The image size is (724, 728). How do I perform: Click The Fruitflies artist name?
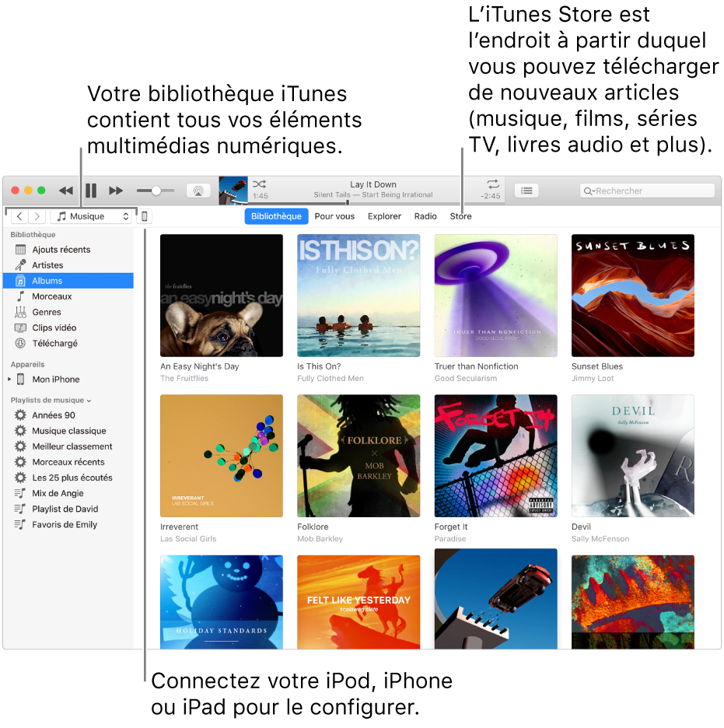[x=184, y=379]
